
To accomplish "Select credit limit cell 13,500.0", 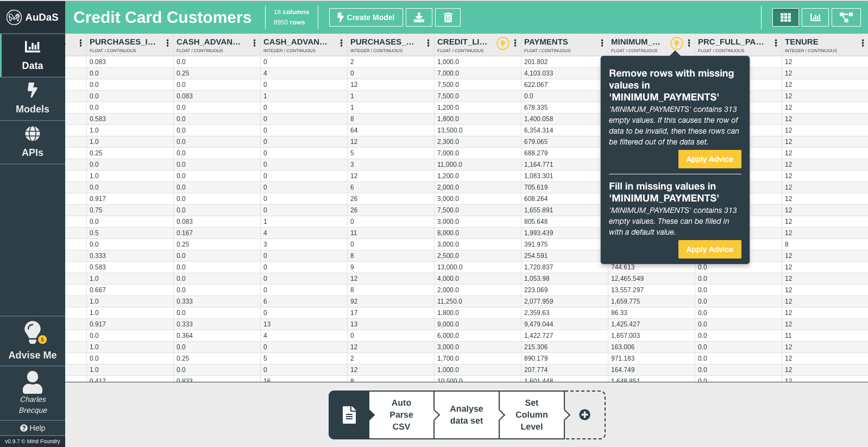I will pyautogui.click(x=477, y=130).
